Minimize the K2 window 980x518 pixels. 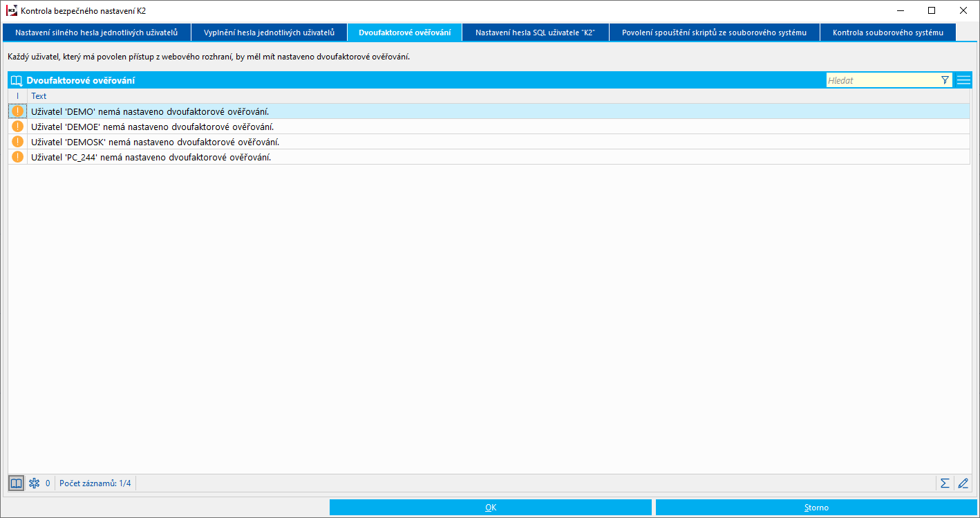900,10
